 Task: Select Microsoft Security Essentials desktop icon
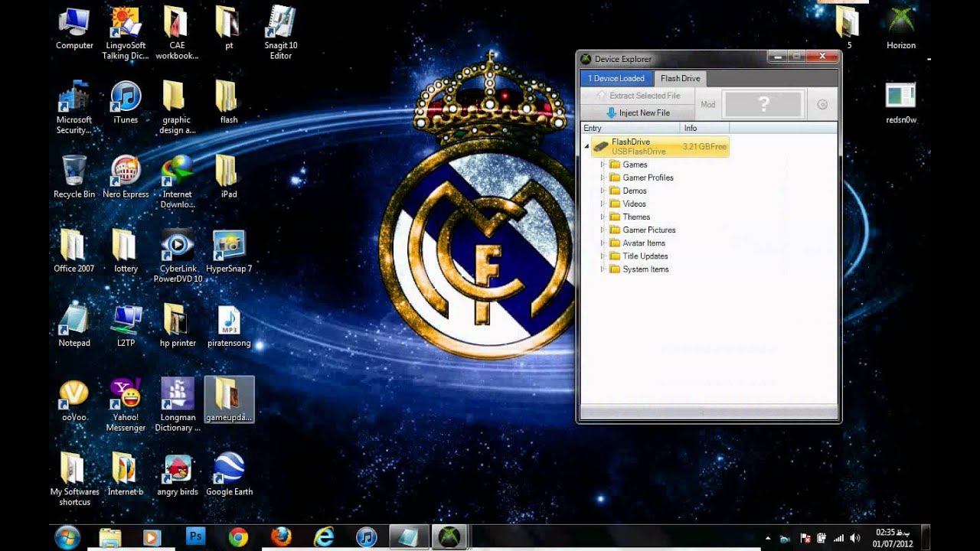74,108
